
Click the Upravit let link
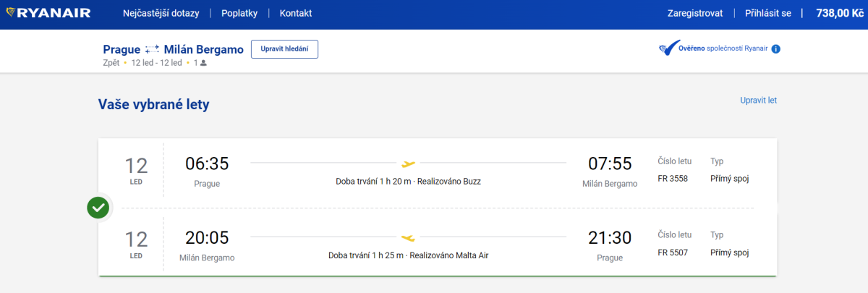758,101
